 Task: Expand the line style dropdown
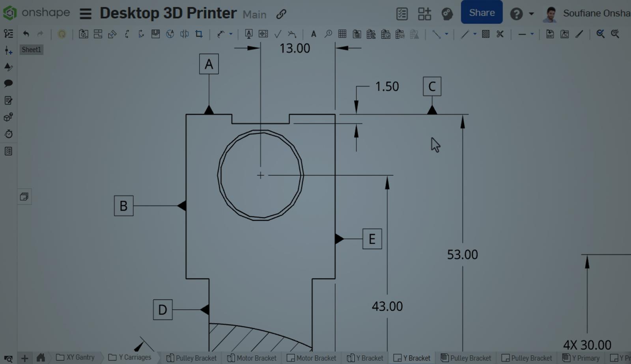coord(532,34)
